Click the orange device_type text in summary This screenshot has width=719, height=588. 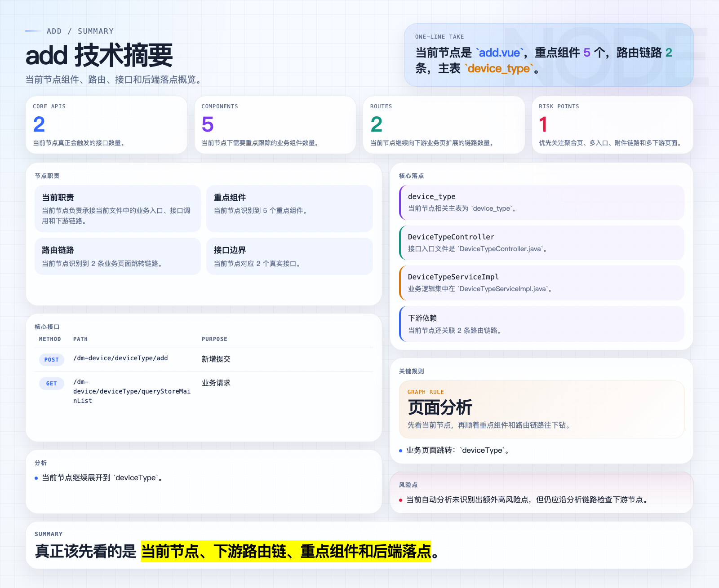click(499, 68)
